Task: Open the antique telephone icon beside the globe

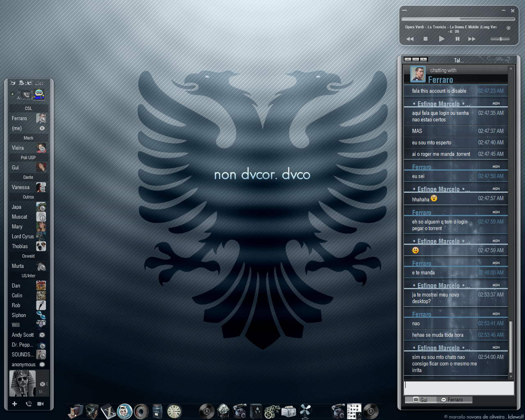Action: pyautogui.click(x=240, y=411)
